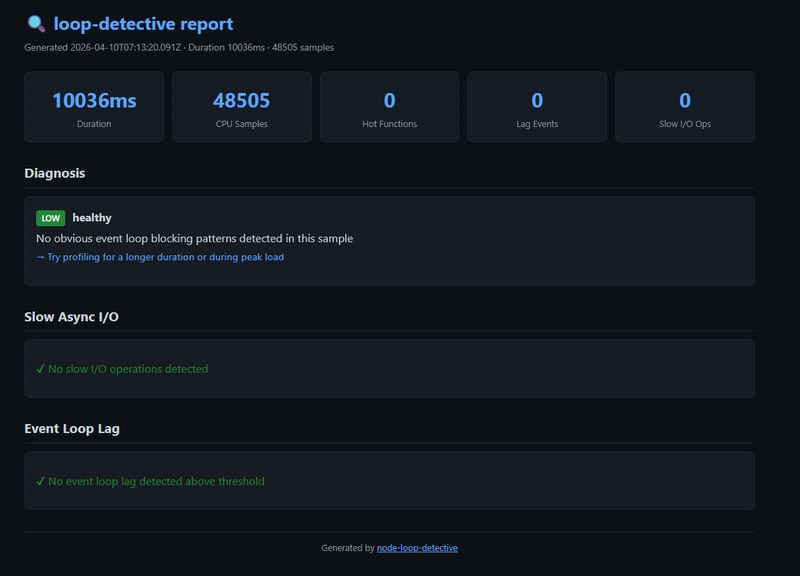Click the 48505 CPU samples value
This screenshot has height=576, width=800.
coord(241,100)
